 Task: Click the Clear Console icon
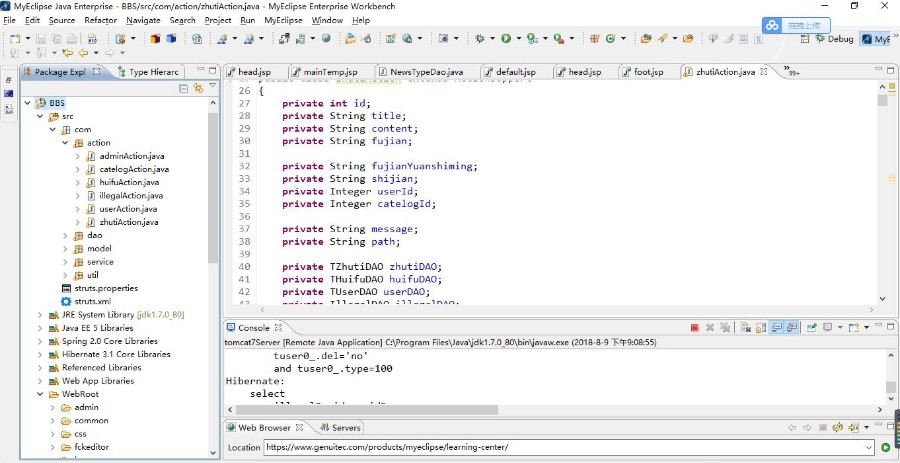pos(746,328)
